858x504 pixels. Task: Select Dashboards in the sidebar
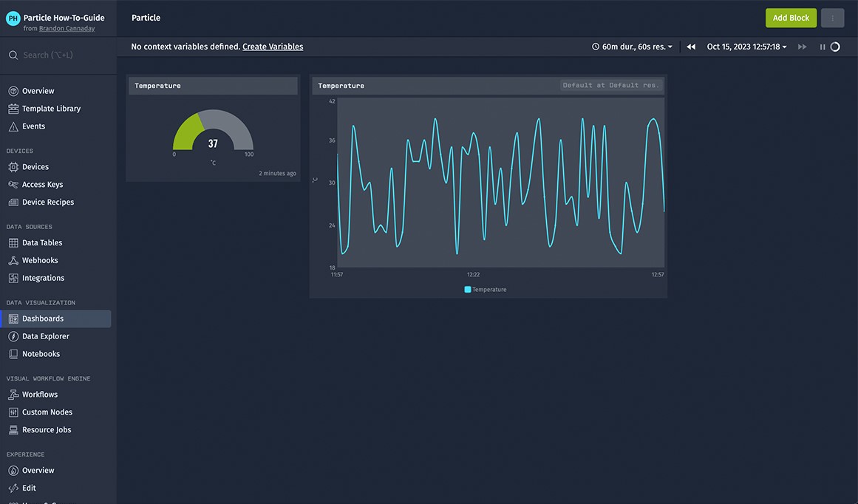pyautogui.click(x=56, y=319)
